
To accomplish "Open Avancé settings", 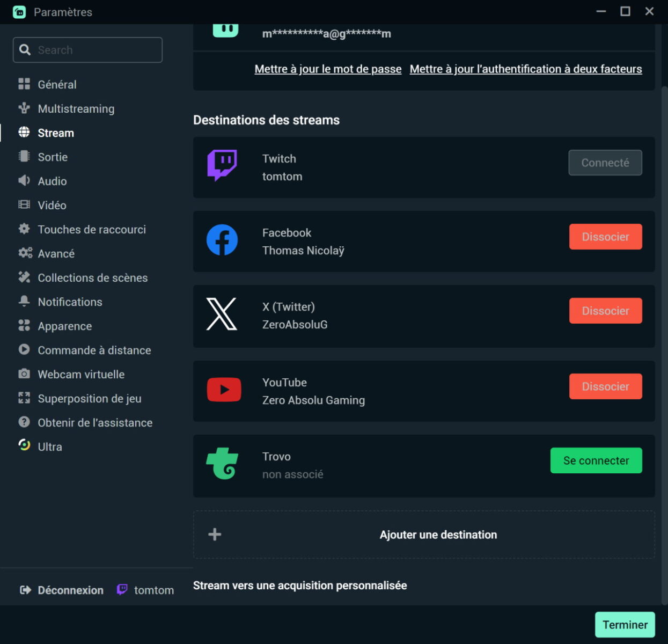I will [x=56, y=253].
